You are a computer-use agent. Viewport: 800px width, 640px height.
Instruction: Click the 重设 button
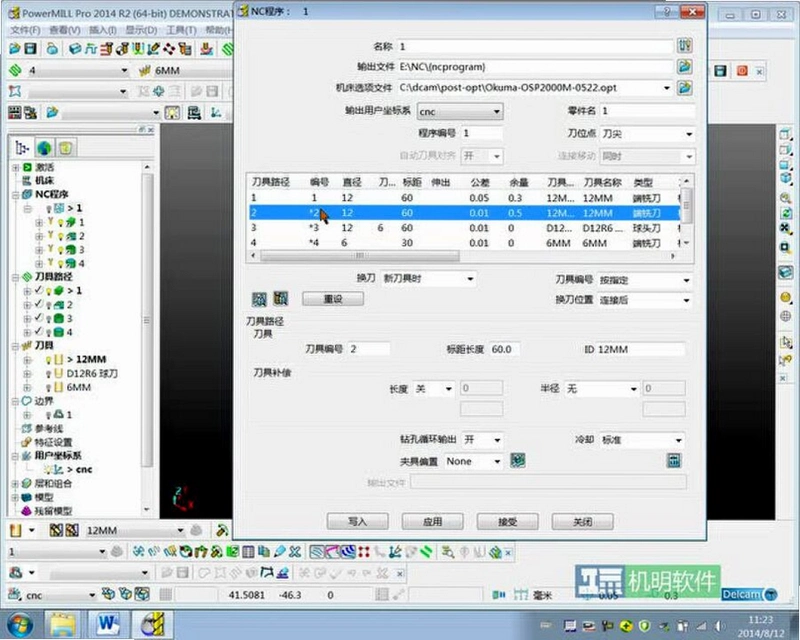[333, 299]
